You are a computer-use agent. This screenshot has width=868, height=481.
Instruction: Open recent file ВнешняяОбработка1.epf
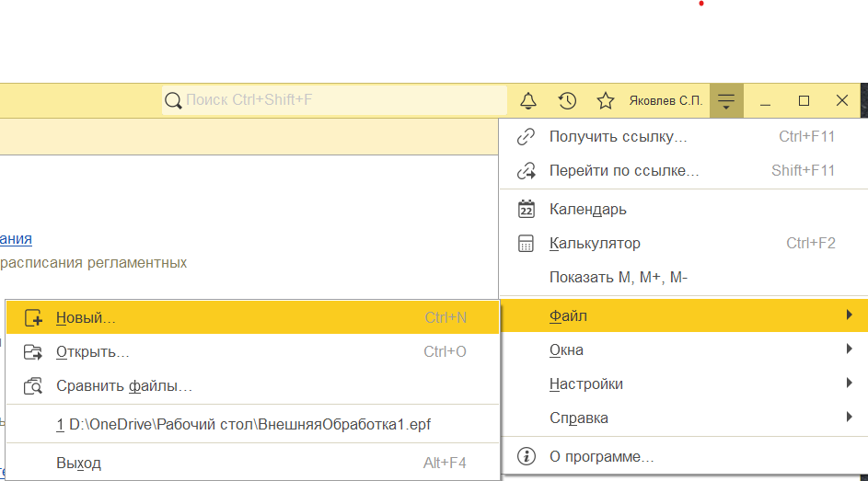(x=243, y=425)
